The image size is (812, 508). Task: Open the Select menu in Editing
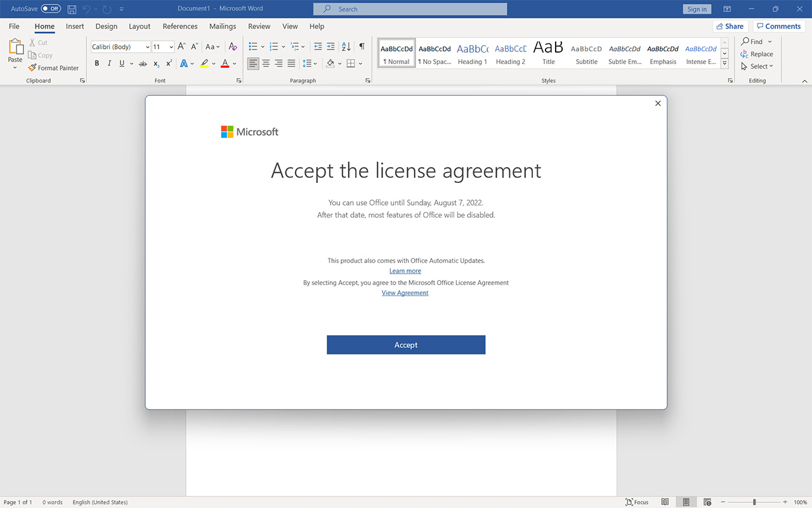[757, 66]
